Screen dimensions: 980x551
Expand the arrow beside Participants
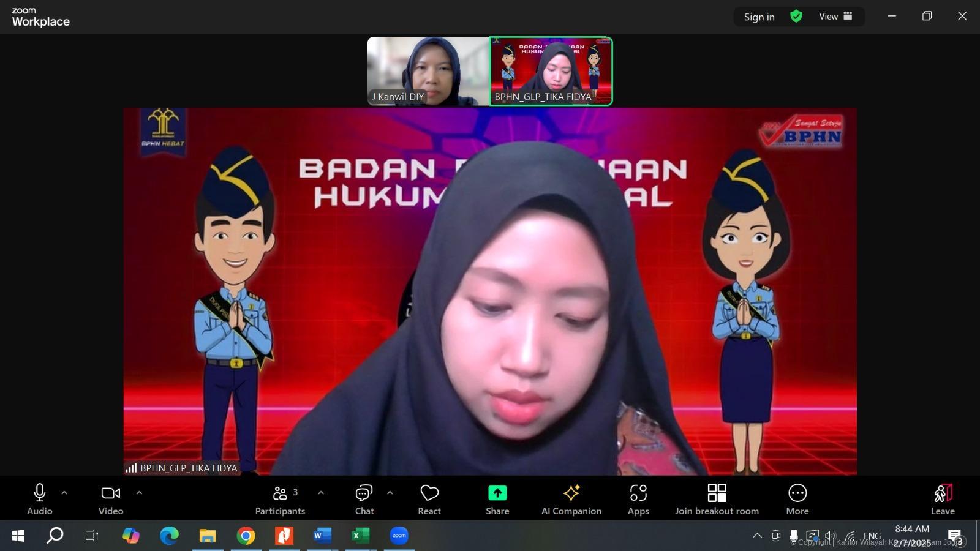coord(321,492)
